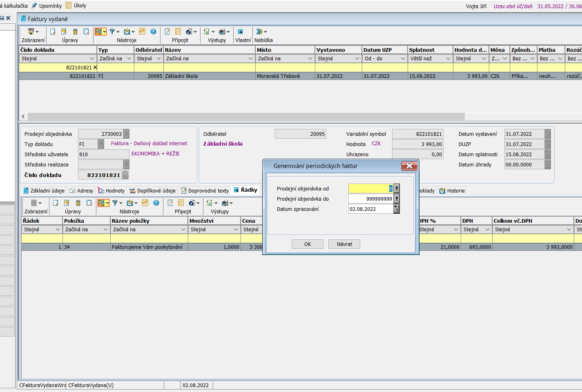Click the Excel export icon in lower rows toolbar
This screenshot has height=392, width=582.
209,203
